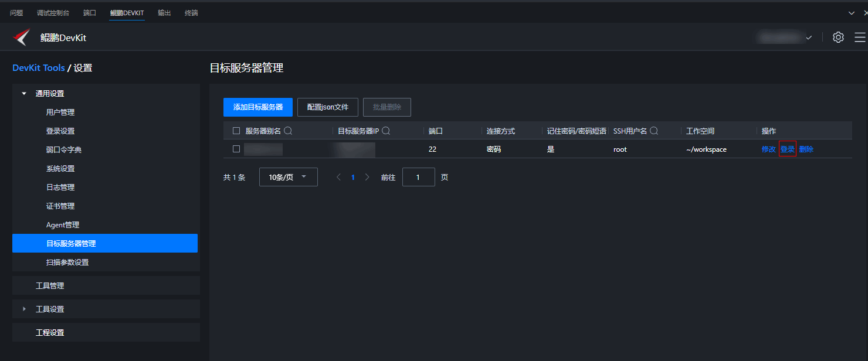Expand the 工具设置 section
Screen dimensions: 868x361
click(x=24, y=309)
